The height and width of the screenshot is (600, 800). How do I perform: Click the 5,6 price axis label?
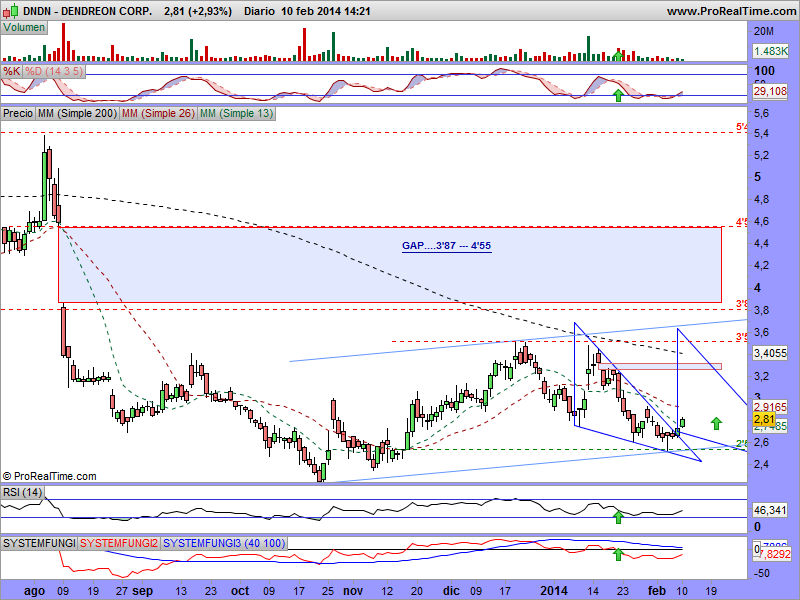click(x=761, y=113)
